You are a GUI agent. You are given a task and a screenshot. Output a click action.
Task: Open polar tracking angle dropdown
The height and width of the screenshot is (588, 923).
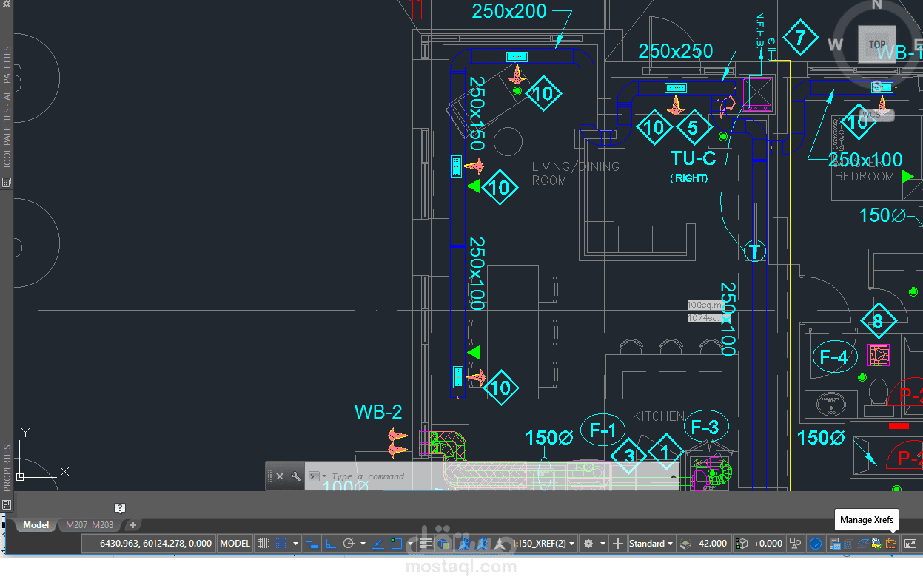(363, 544)
